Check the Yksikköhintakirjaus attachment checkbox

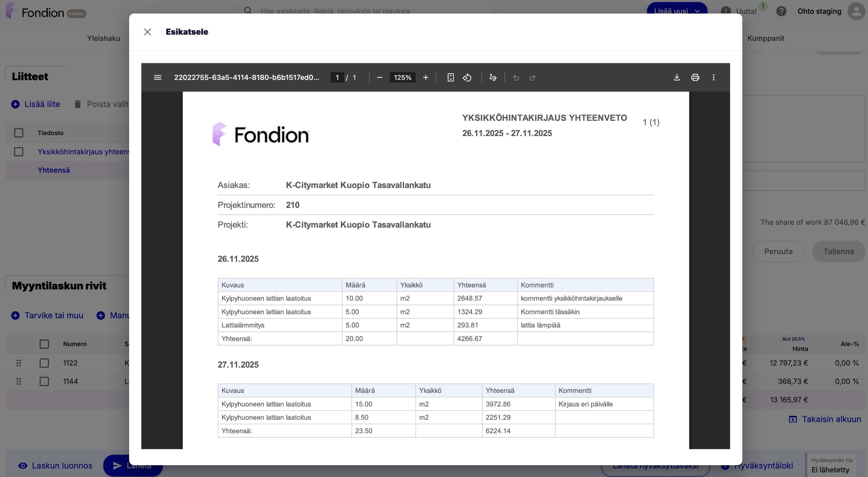[19, 152]
